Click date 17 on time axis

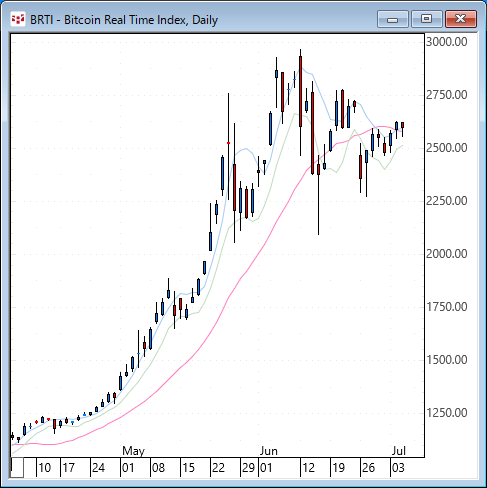point(69,468)
